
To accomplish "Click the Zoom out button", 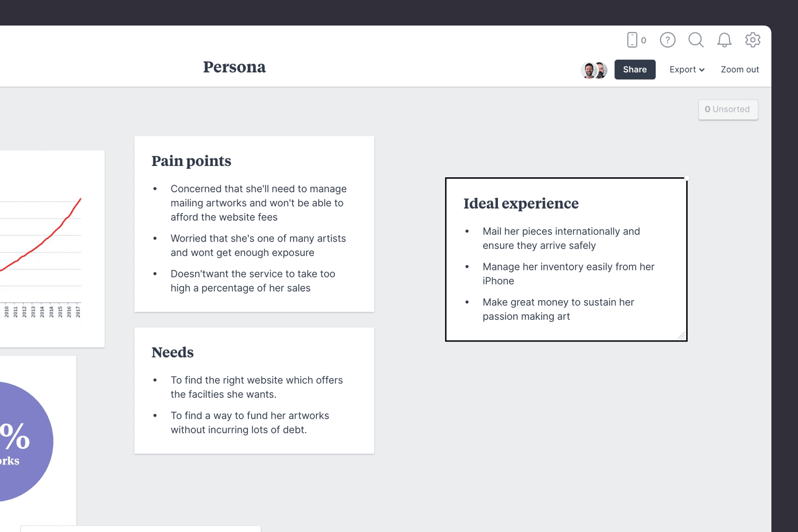I will point(739,70).
